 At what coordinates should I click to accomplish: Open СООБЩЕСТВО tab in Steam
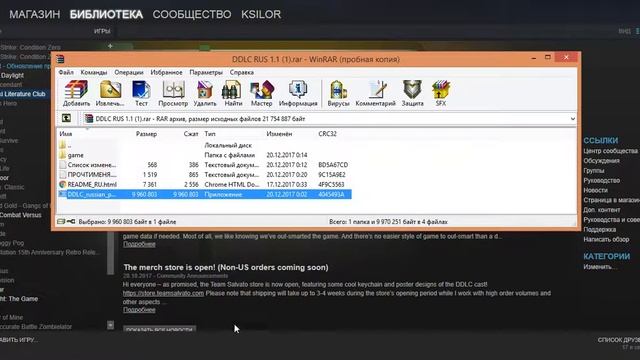[x=192, y=14]
